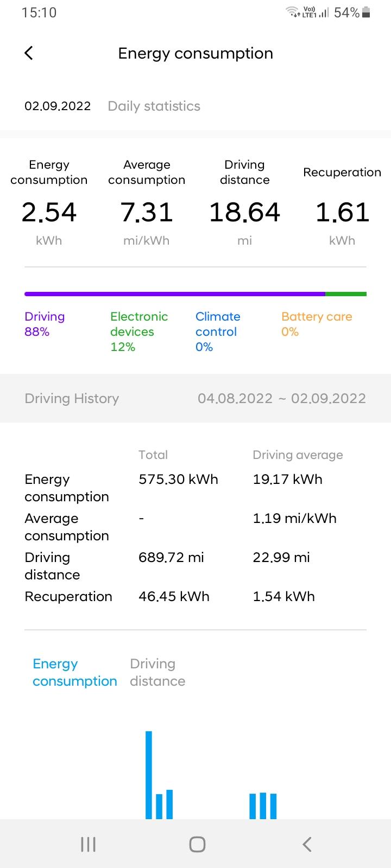Select the Battery care 0% legend entry
The width and height of the screenshot is (391, 868).
(x=317, y=324)
